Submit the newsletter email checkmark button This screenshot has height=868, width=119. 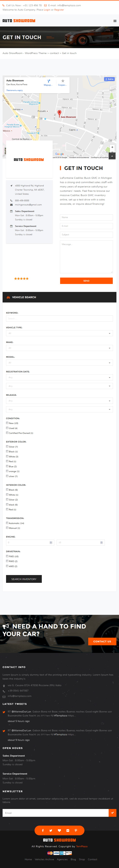click(112, 813)
